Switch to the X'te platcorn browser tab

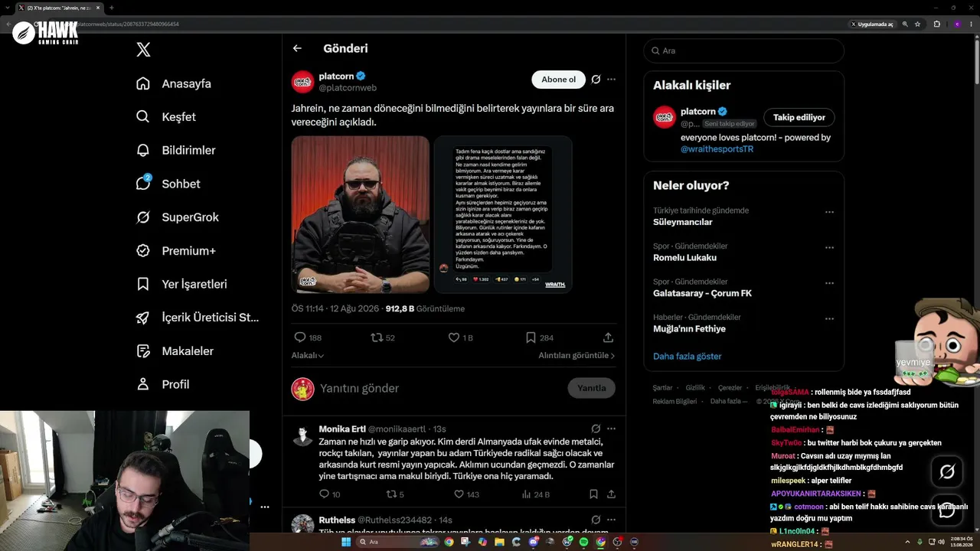pyautogui.click(x=60, y=8)
